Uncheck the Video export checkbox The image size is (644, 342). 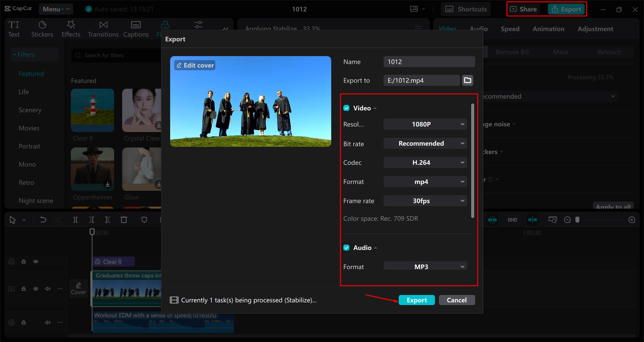coord(346,108)
